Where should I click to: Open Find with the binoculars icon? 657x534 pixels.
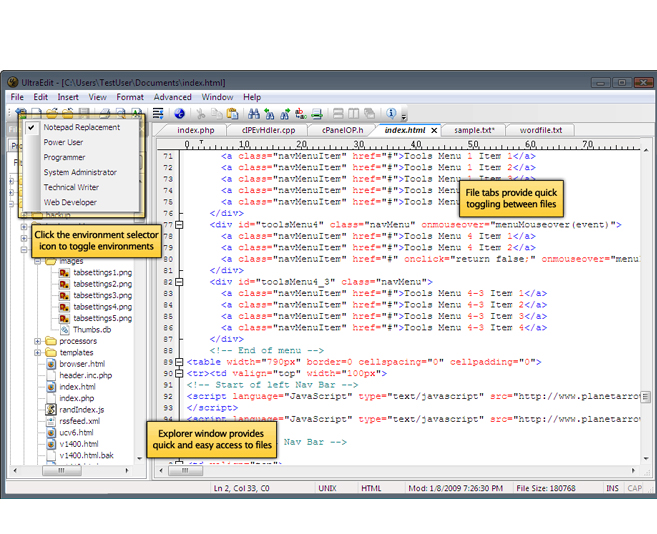coord(253,114)
